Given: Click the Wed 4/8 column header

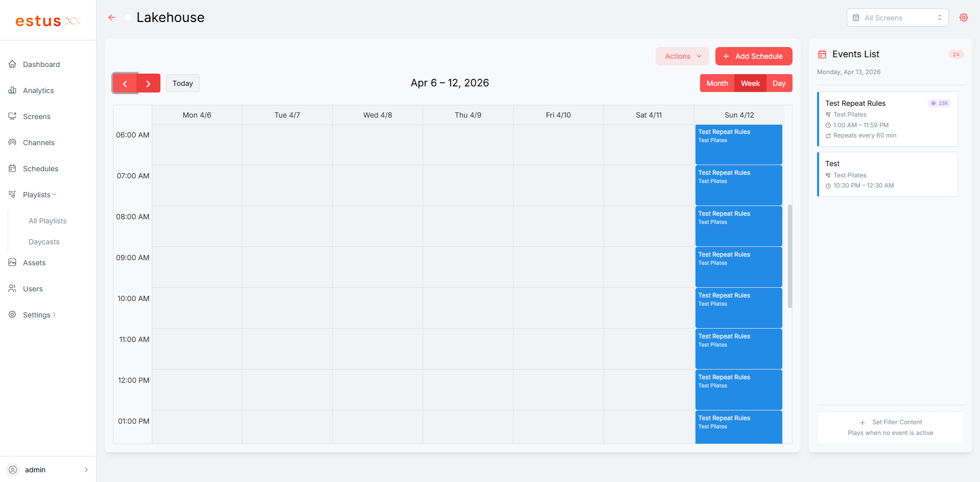Looking at the screenshot, I should pyautogui.click(x=378, y=115).
